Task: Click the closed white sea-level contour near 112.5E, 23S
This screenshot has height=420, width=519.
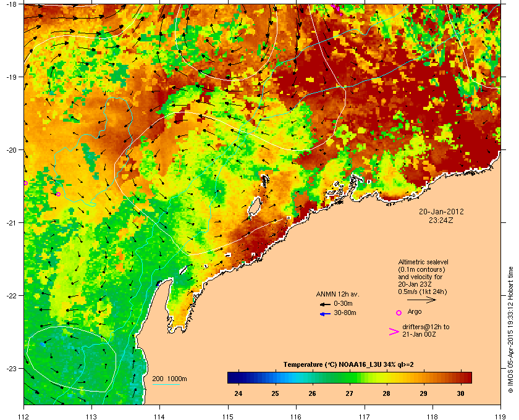Action: point(72,359)
